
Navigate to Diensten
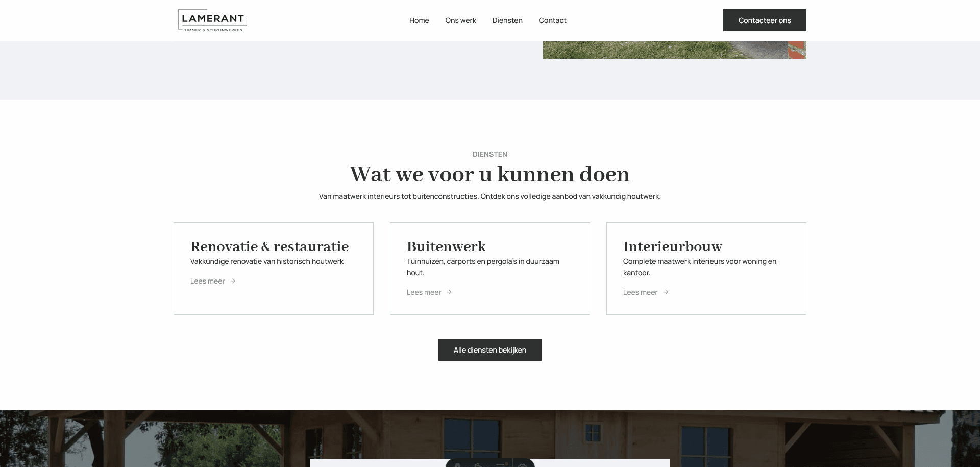pos(507,20)
